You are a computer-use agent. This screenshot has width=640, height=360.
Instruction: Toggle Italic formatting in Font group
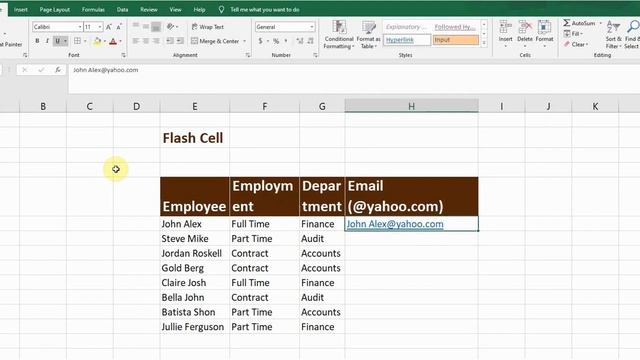[x=47, y=41]
